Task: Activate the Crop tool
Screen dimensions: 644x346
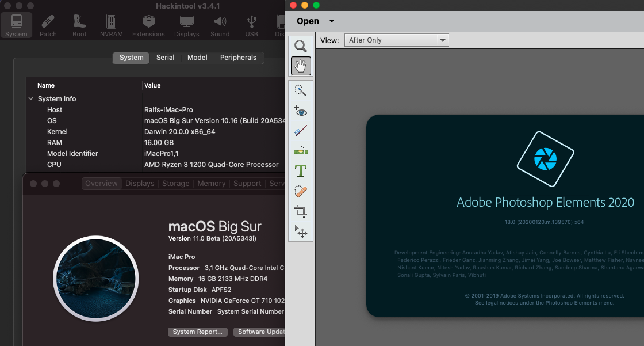Action: point(301,211)
